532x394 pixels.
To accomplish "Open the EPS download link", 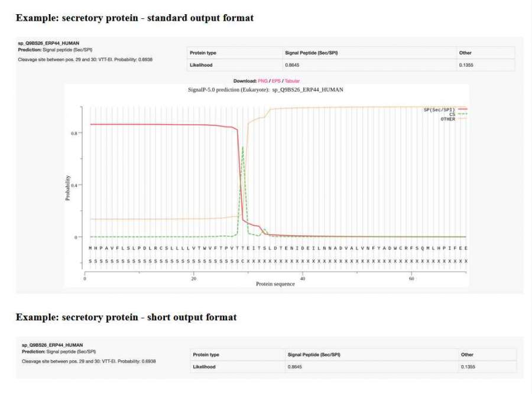I will click(276, 80).
